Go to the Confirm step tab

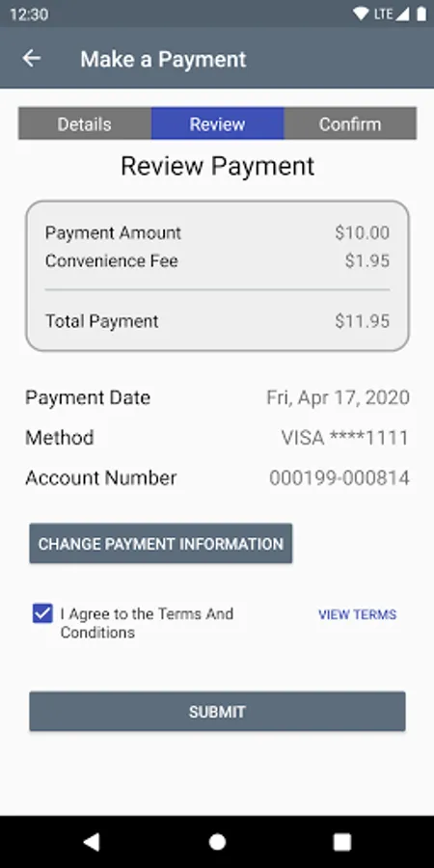[350, 123]
